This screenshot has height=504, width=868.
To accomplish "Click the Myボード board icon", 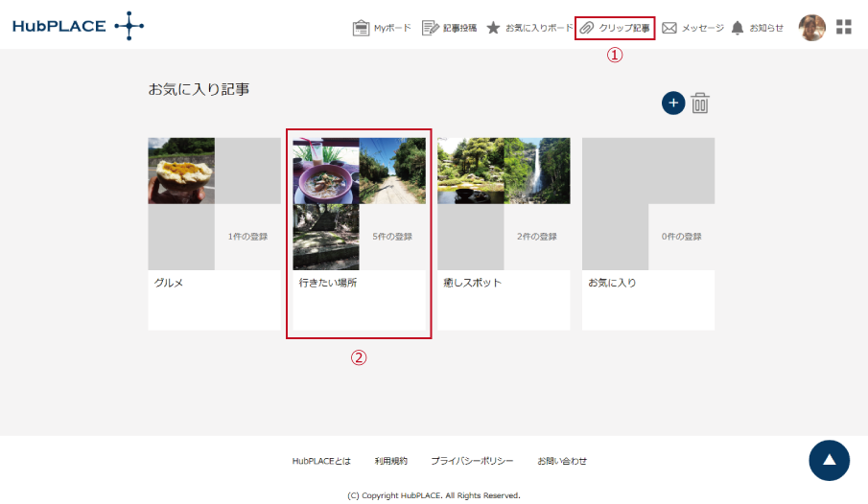I will (x=361, y=28).
